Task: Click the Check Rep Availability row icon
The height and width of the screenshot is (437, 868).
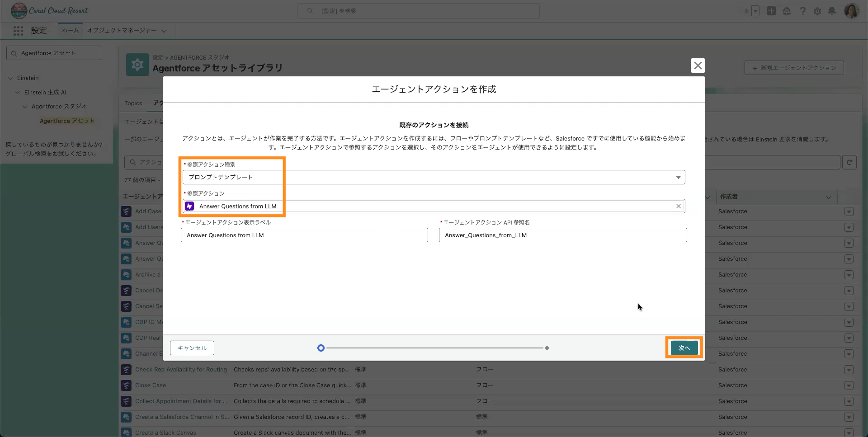Action: click(x=126, y=370)
